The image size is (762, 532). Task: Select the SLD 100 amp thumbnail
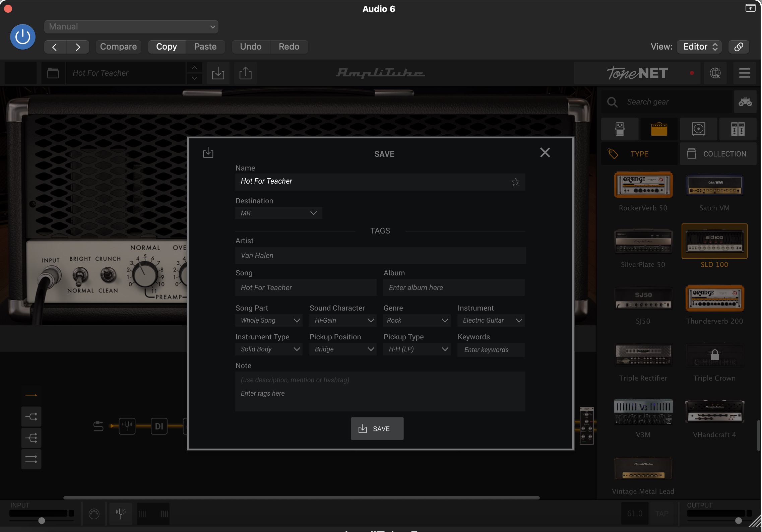714,241
